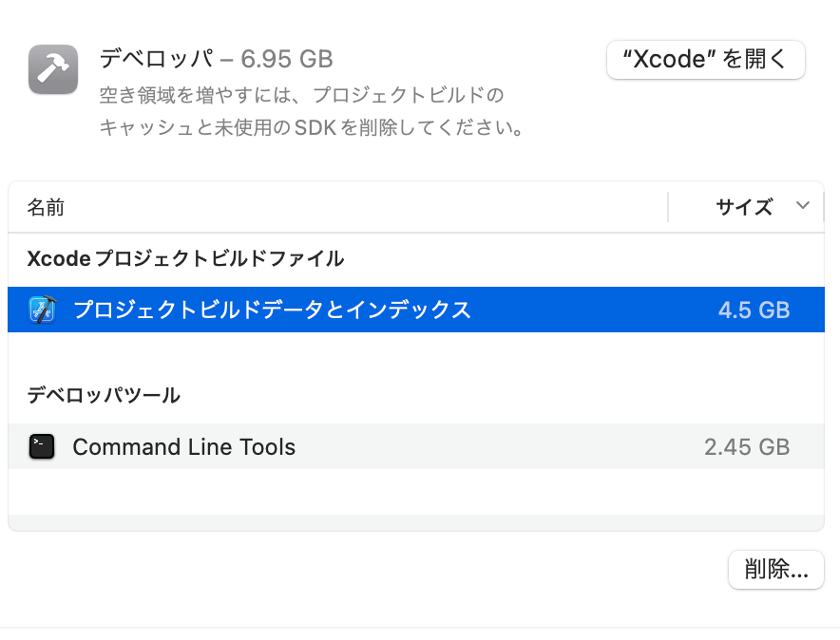Select the デベロッパツール section header
The width and height of the screenshot is (840, 640).
tap(104, 395)
